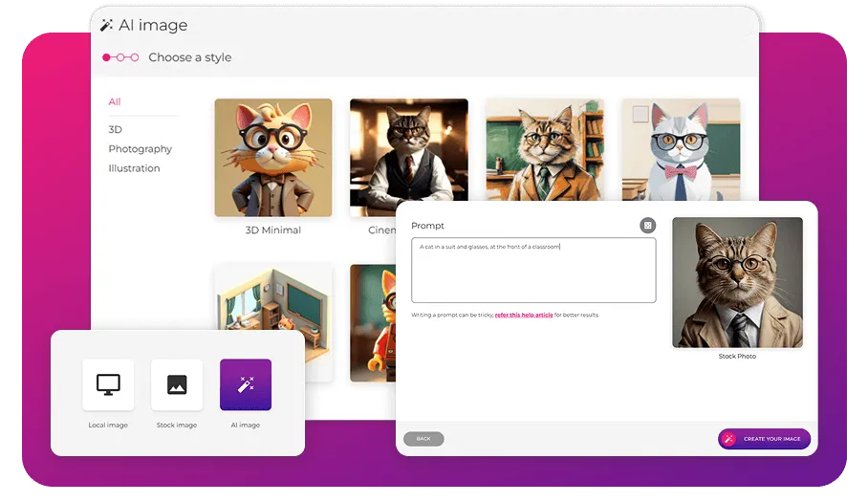
Task: Click the Create Your Image button
Action: click(x=764, y=439)
